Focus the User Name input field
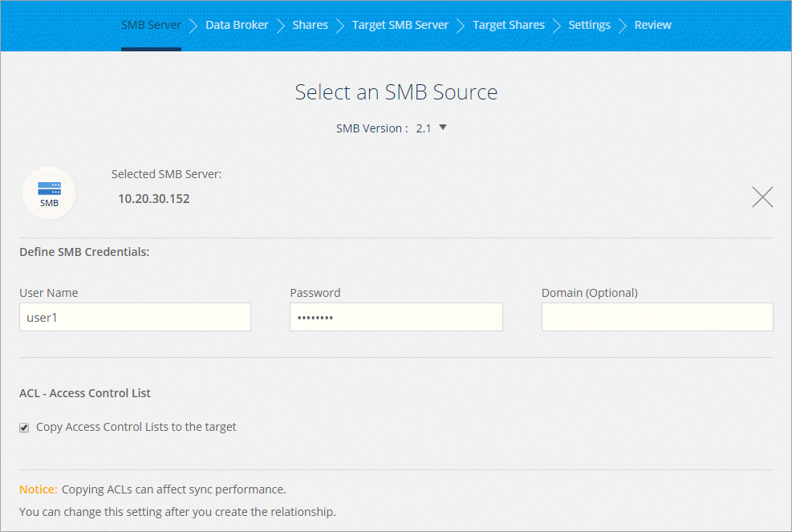 click(135, 317)
